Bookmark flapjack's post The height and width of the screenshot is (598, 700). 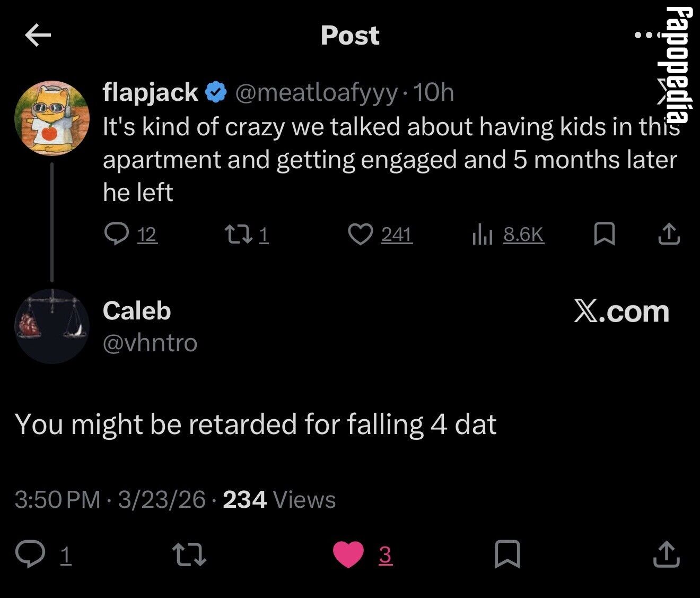(605, 234)
